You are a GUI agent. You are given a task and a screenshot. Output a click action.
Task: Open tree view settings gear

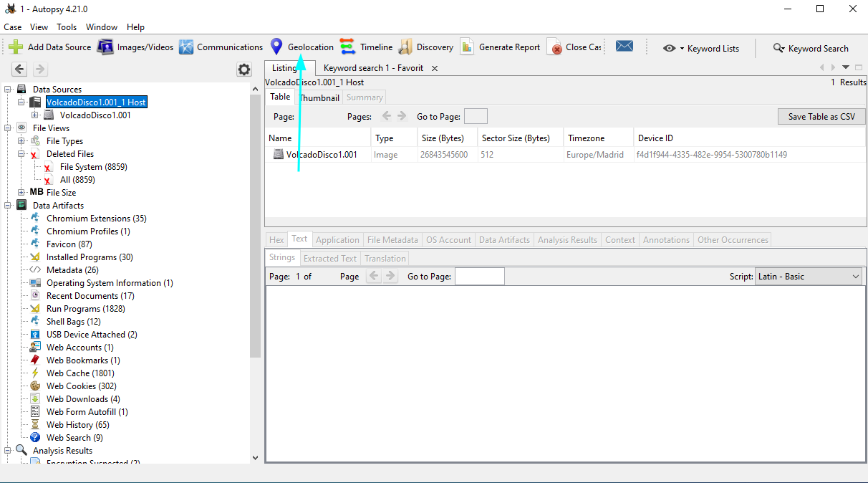coord(244,70)
